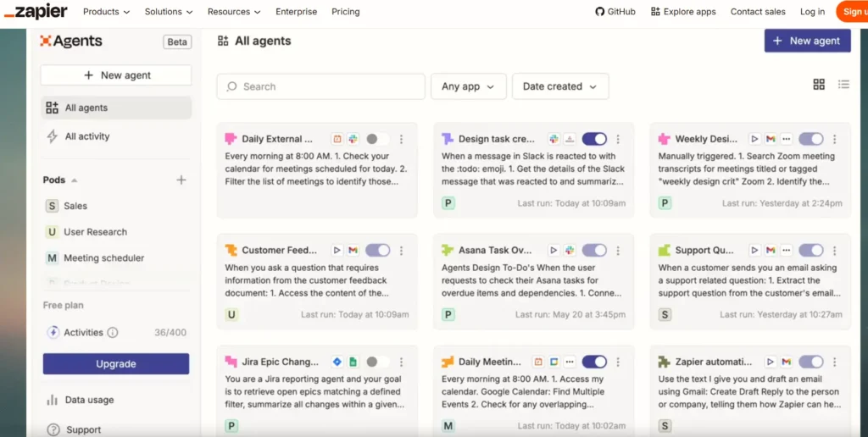Click the Zapier logo
Image resolution: width=868 pixels, height=437 pixels.
click(x=36, y=12)
